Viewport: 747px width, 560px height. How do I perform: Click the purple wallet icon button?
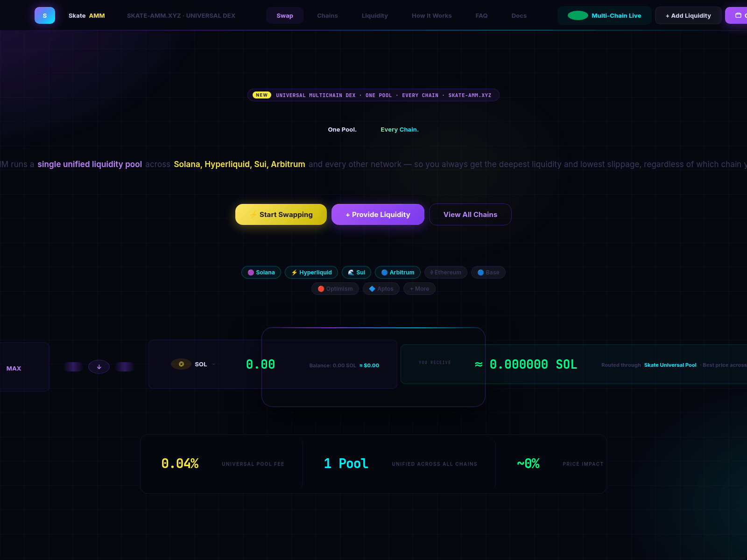(737, 15)
